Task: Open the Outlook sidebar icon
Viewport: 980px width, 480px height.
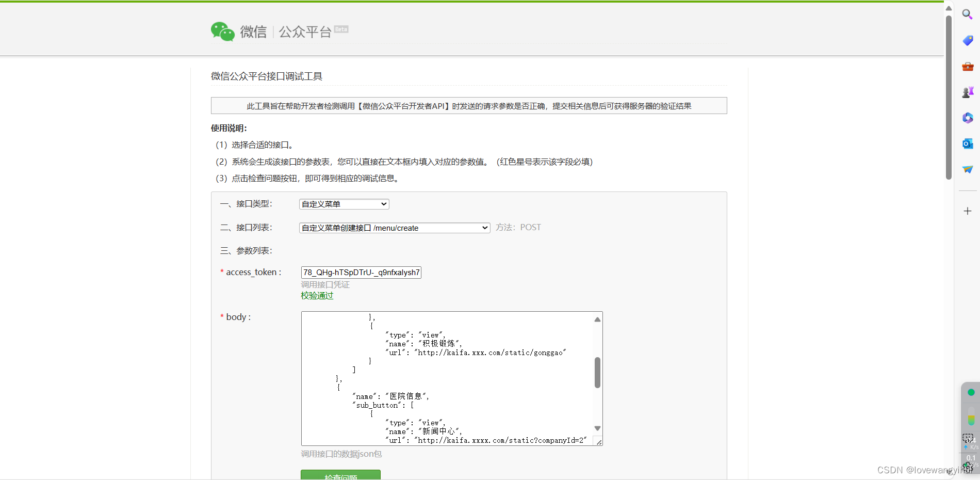Action: click(x=968, y=143)
